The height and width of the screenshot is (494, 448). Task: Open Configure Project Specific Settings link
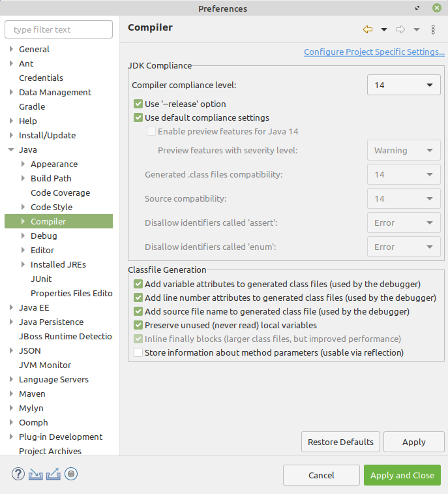click(374, 52)
